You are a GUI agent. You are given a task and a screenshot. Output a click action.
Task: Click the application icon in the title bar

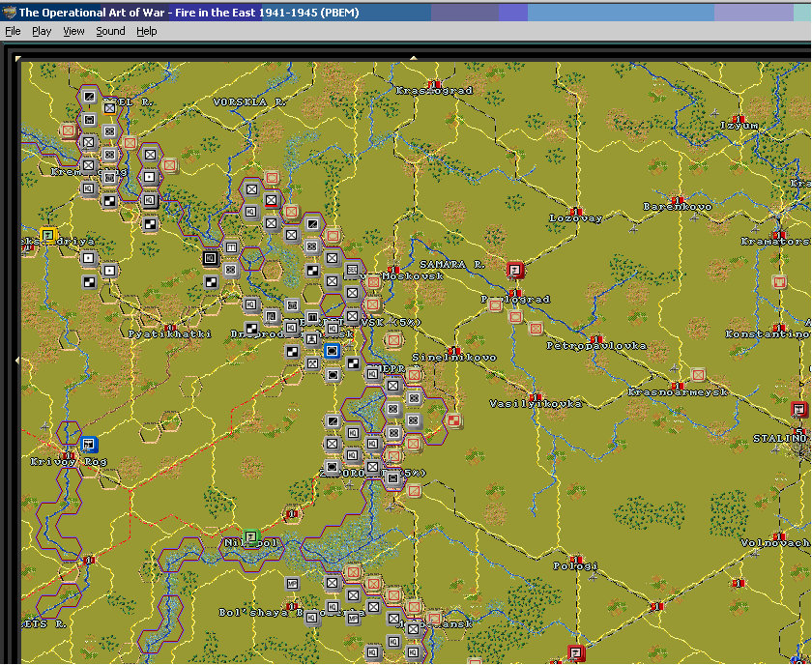(x=9, y=12)
